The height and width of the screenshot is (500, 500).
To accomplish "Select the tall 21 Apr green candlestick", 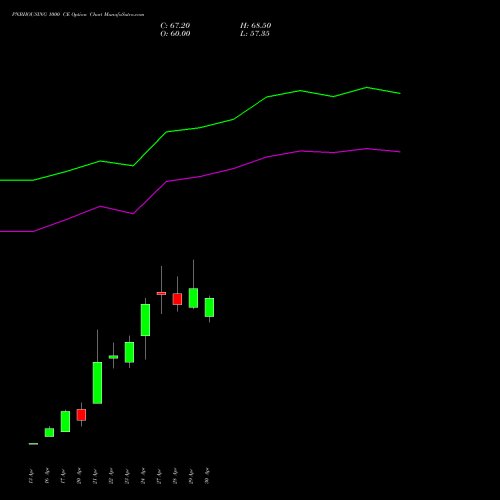I will (x=97, y=383).
